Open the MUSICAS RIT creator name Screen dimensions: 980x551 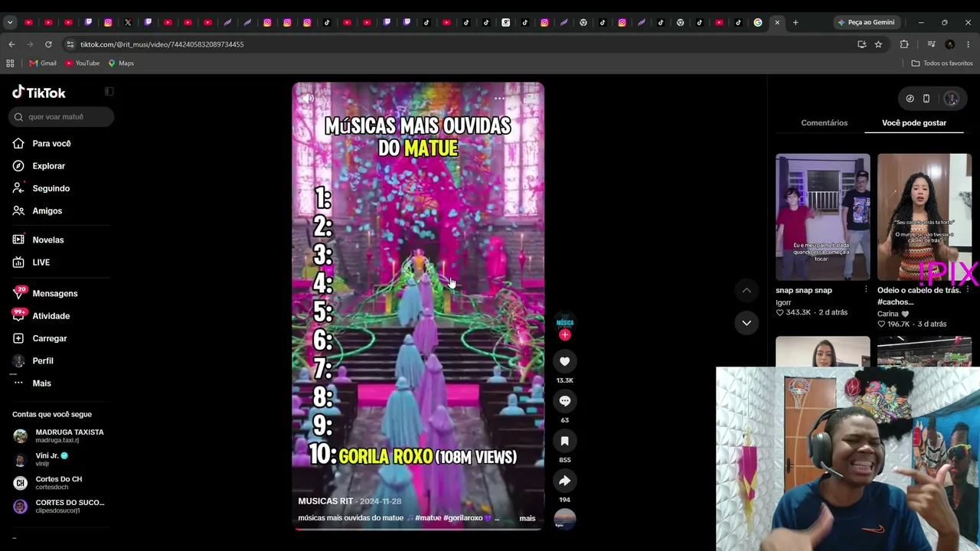[325, 501]
